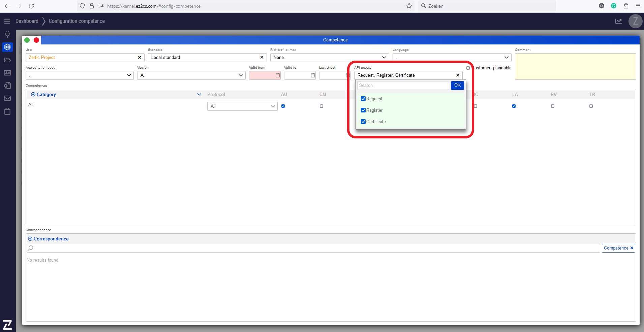Open the folder icon in sidebar
The image size is (644, 332).
(x=7, y=60)
